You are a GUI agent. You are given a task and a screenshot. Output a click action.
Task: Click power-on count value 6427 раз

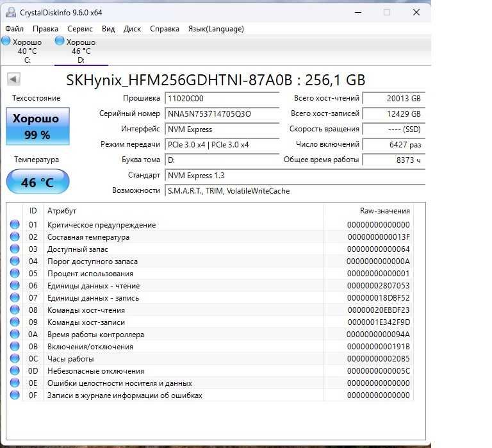click(394, 144)
